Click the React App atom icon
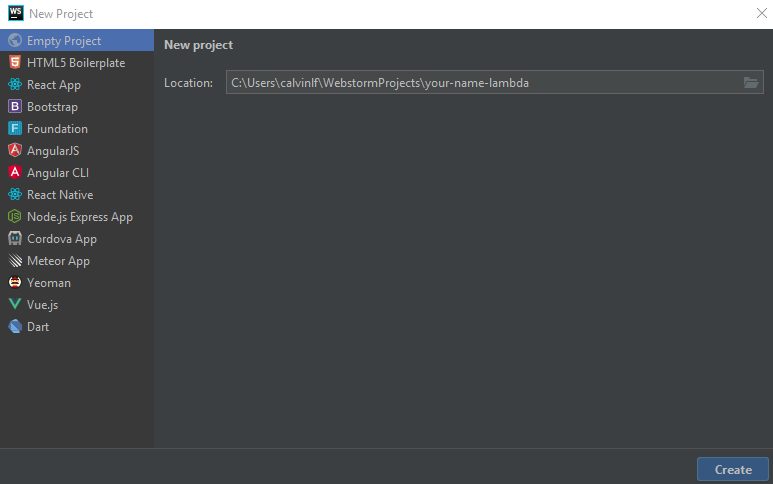 (15, 84)
